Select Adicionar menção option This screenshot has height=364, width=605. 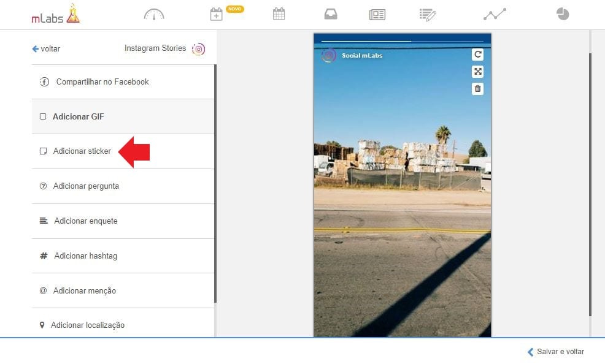pos(123,290)
